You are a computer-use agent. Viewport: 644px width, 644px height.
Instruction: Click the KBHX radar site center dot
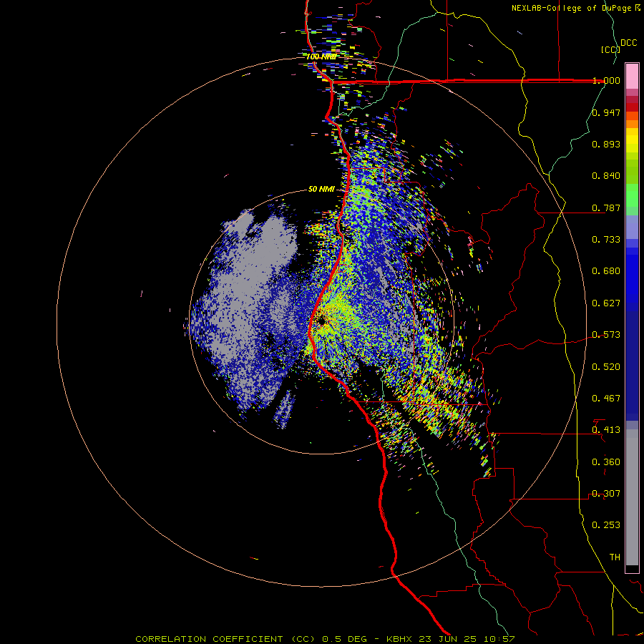pos(321,322)
